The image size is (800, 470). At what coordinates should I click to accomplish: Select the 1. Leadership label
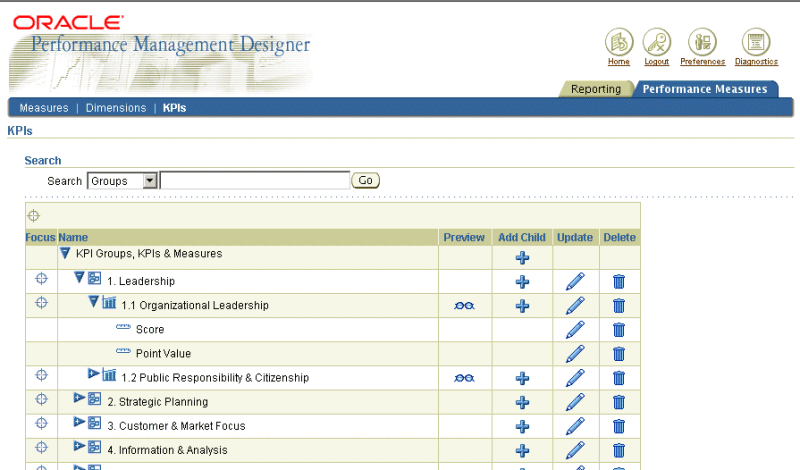[141, 281]
